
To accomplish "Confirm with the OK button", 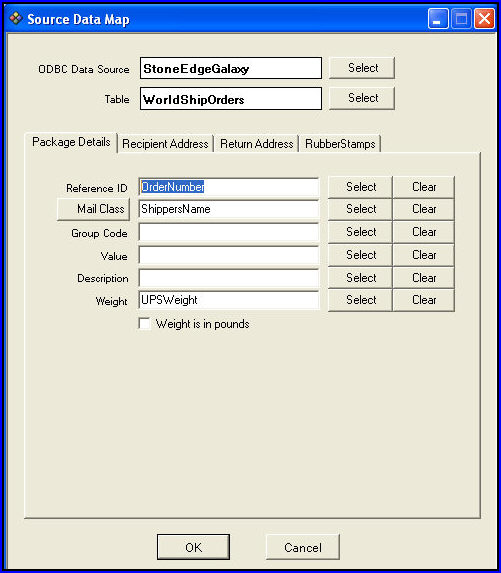I will pyautogui.click(x=193, y=547).
